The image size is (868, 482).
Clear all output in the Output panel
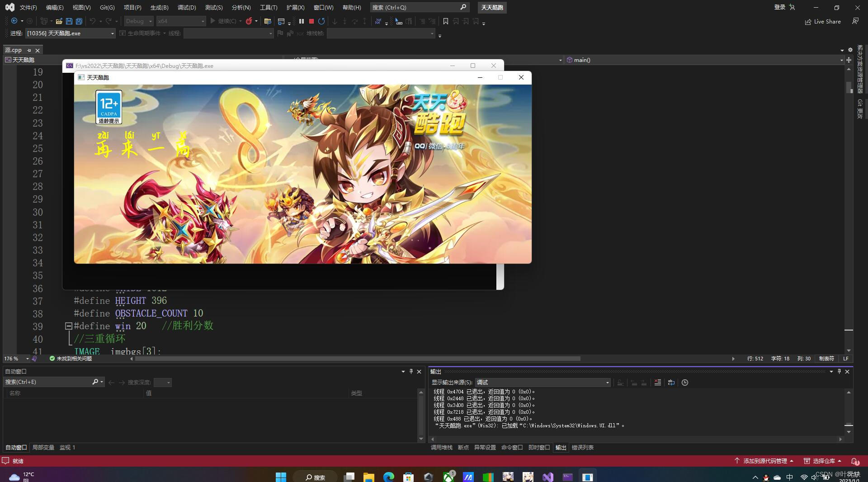[658, 383]
